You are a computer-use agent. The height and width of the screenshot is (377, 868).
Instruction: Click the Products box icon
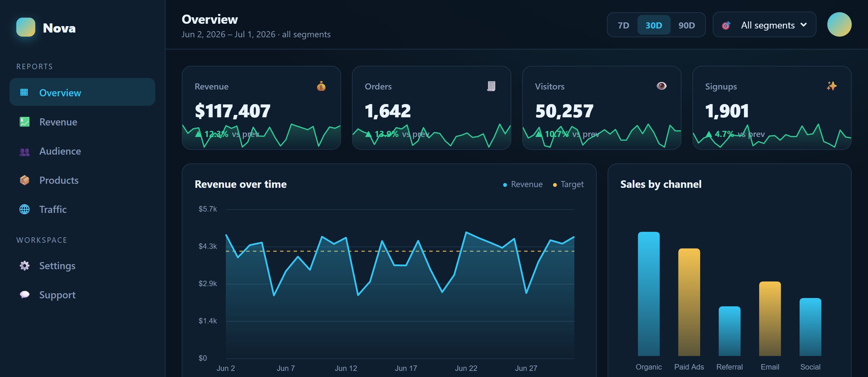pos(24,180)
